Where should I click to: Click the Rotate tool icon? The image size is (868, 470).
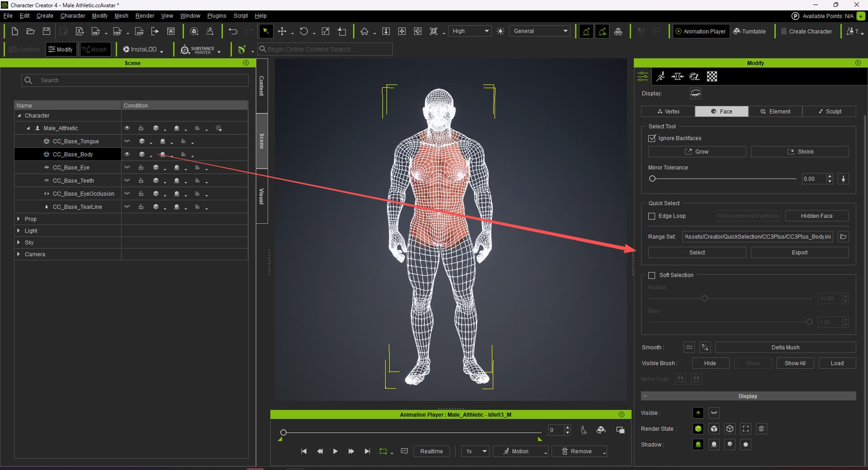(x=304, y=31)
